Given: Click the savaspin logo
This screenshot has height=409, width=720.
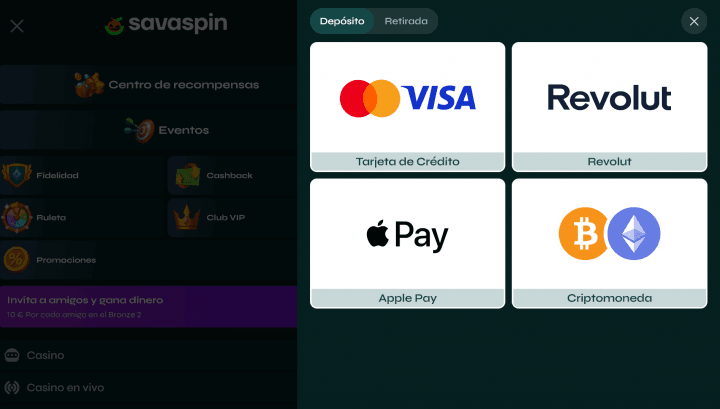Looking at the screenshot, I should (x=166, y=24).
